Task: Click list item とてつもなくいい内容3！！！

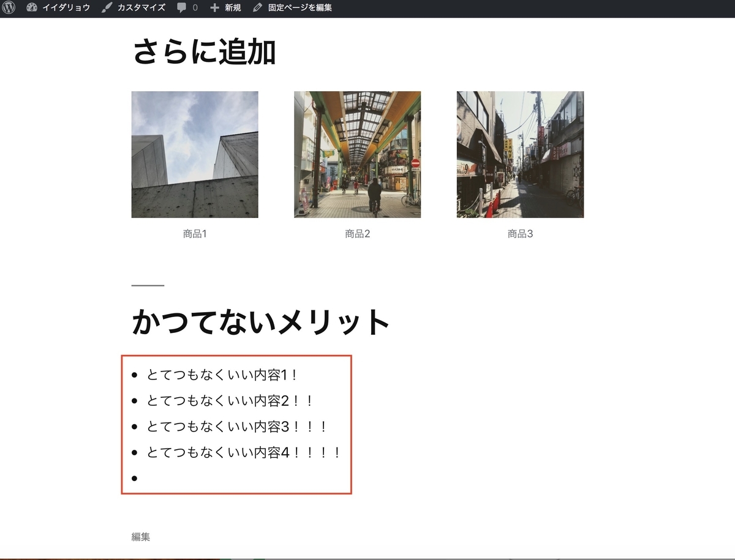Action: coord(238,427)
